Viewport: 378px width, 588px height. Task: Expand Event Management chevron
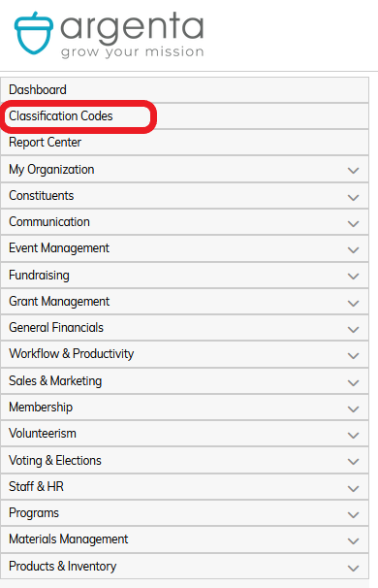tap(353, 249)
